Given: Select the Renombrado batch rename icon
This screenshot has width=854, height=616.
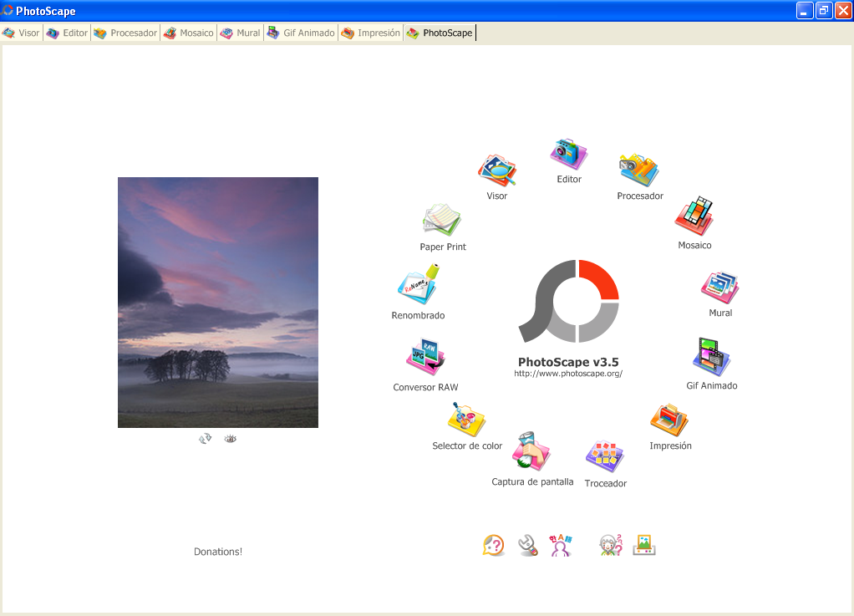Looking at the screenshot, I should 418,285.
